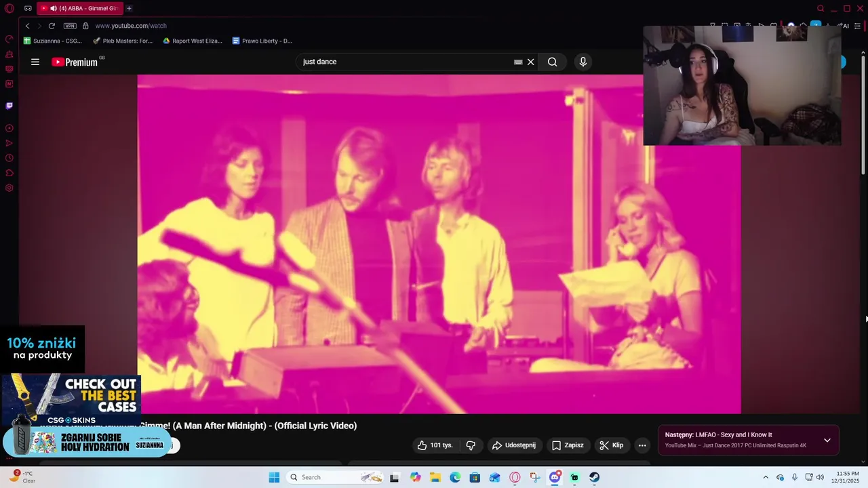The width and height of the screenshot is (868, 488).
Task: Open Opera easy setup sliders icon
Action: click(857, 26)
